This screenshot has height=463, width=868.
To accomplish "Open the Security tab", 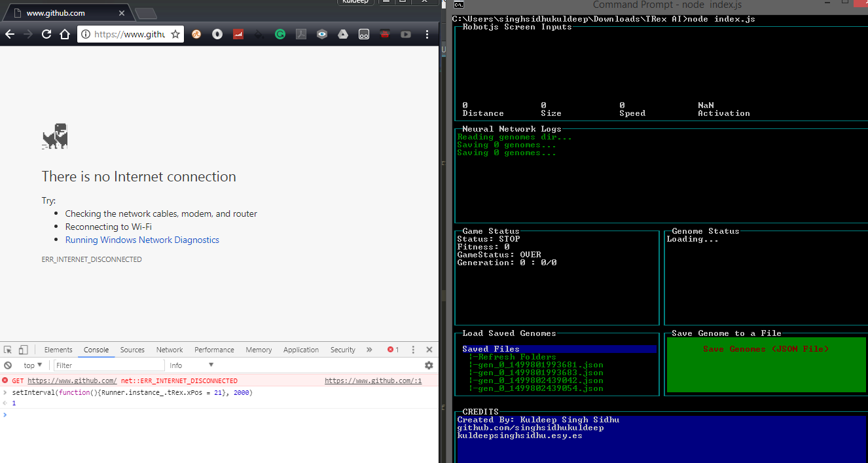I will (343, 350).
